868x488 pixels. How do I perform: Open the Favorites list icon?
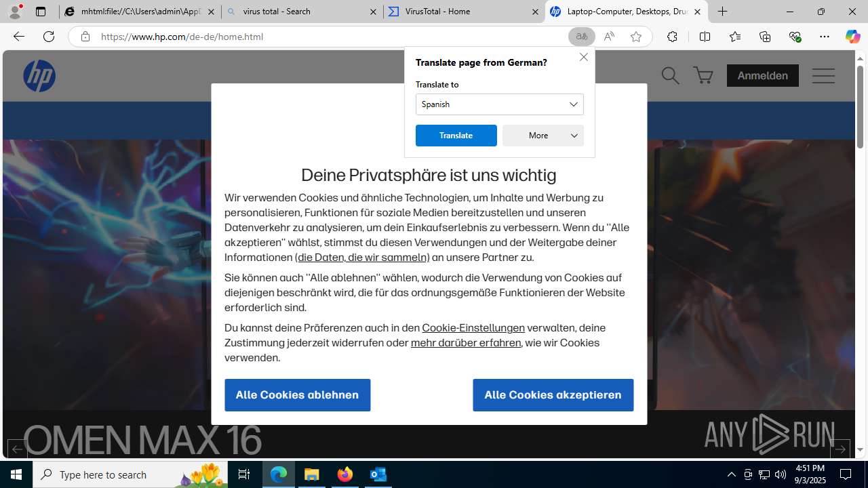(735, 37)
